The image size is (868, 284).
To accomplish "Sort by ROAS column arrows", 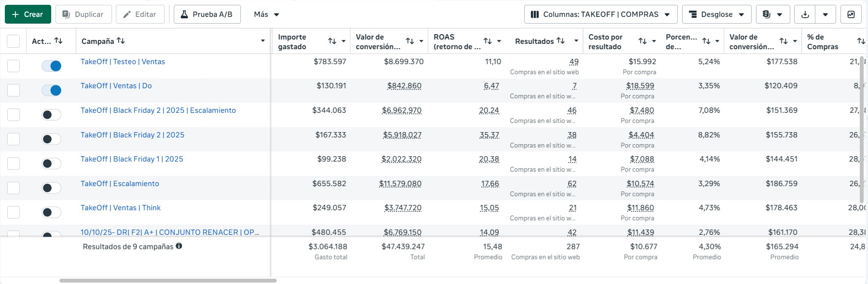I will pos(488,41).
